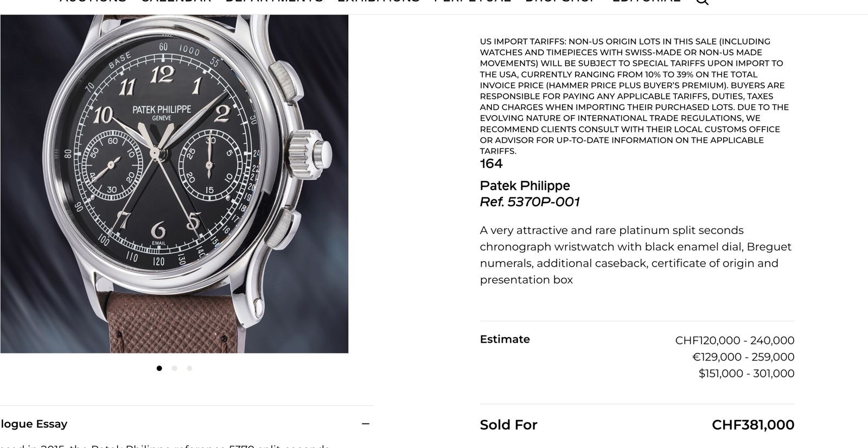
Task: Open the search magnifier icon
Action: (702, 2)
